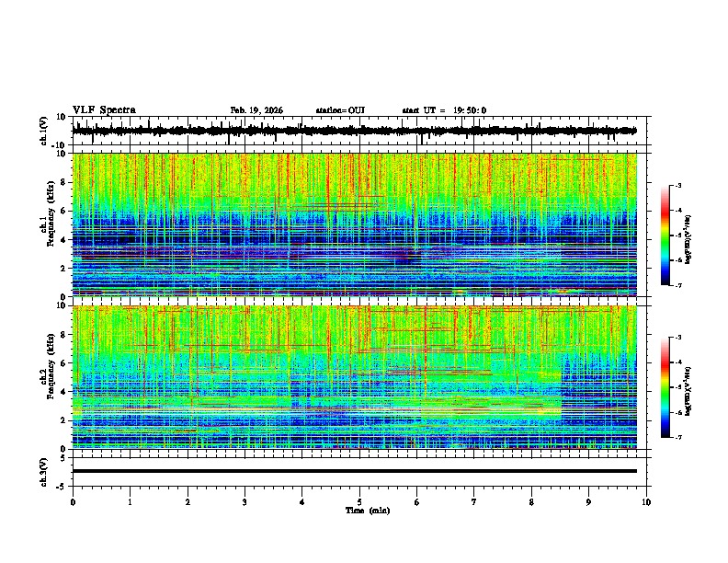Click the "-7" label on ch.2 color bar
The width and height of the screenshot is (728, 563).
[x=677, y=437]
